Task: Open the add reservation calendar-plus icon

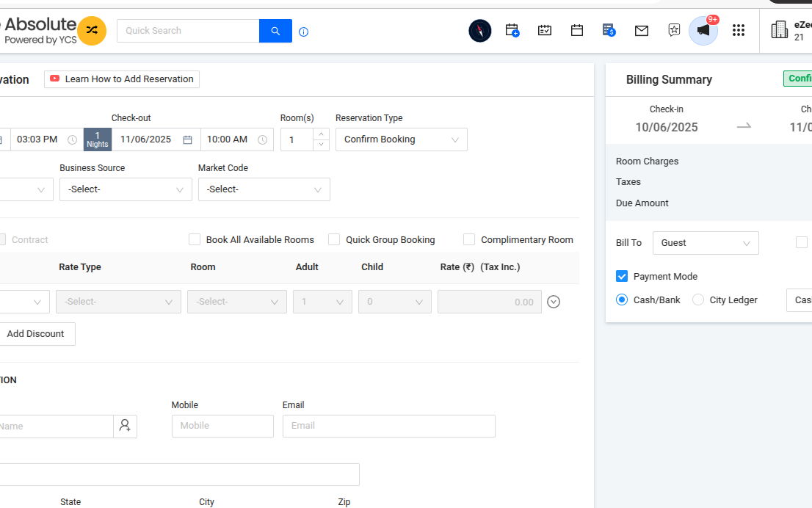Action: click(512, 31)
